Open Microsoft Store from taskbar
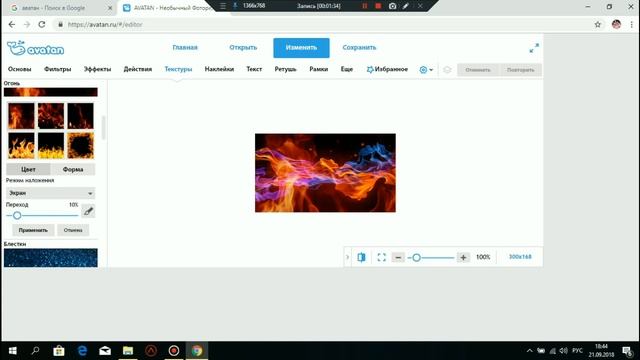Screen dimensions: 640x360 (59, 351)
